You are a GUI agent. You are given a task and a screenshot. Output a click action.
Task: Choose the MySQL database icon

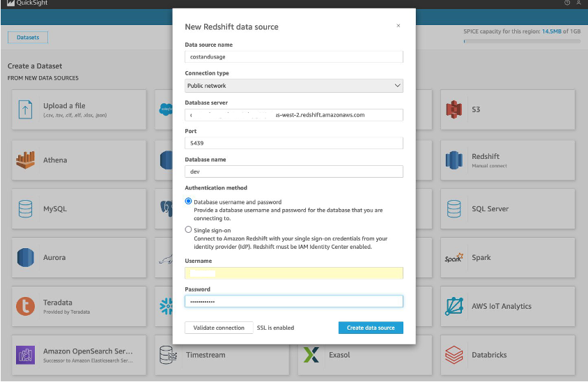[25, 208]
